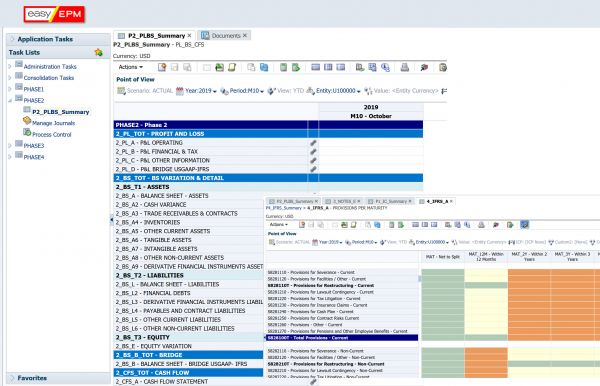This screenshot has height=386, width=600.
Task: Click the clock history icon in main toolbar
Action: tap(385, 67)
